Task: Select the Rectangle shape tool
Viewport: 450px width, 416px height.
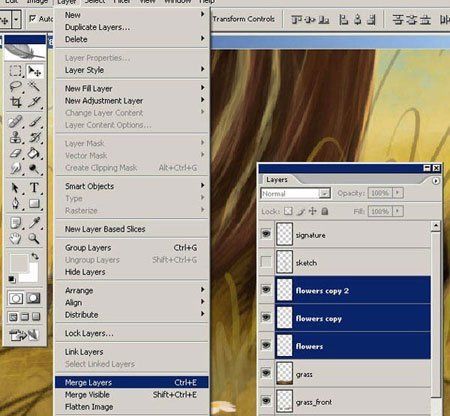Action: point(34,203)
